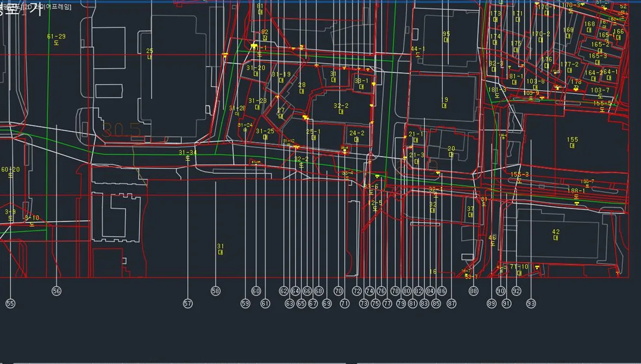The image size is (641, 364).
Task: Pick the circled 57 marker
Action: click(187, 304)
